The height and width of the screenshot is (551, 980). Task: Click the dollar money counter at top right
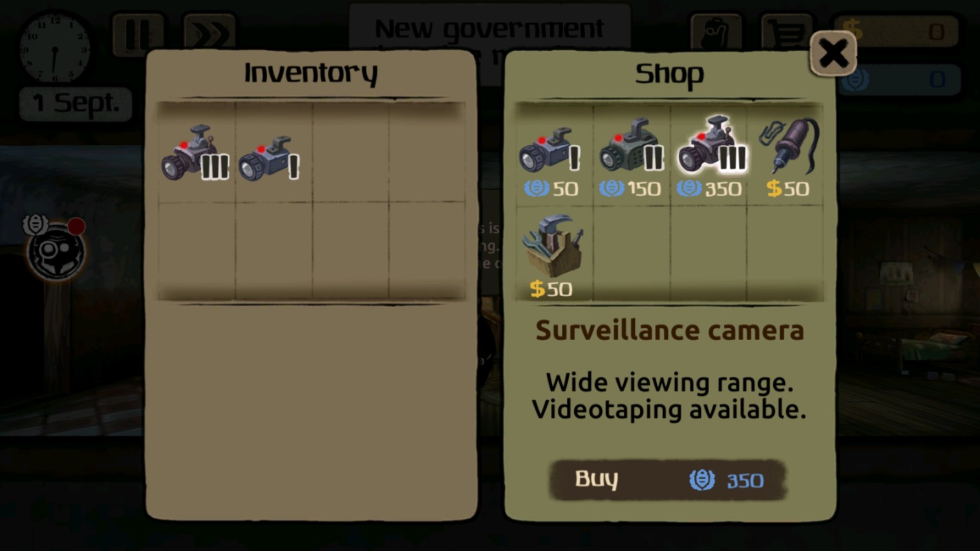point(896,31)
